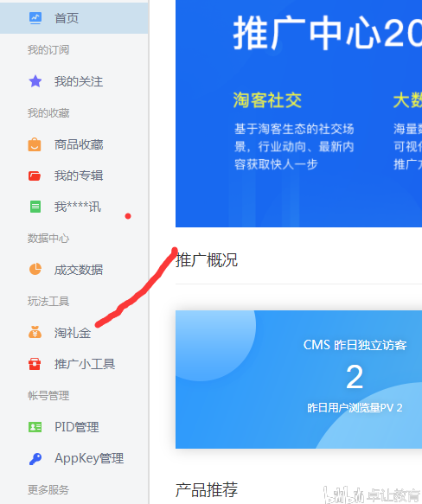
Task: Click the 我的订阅 section label
Action: click(48, 50)
